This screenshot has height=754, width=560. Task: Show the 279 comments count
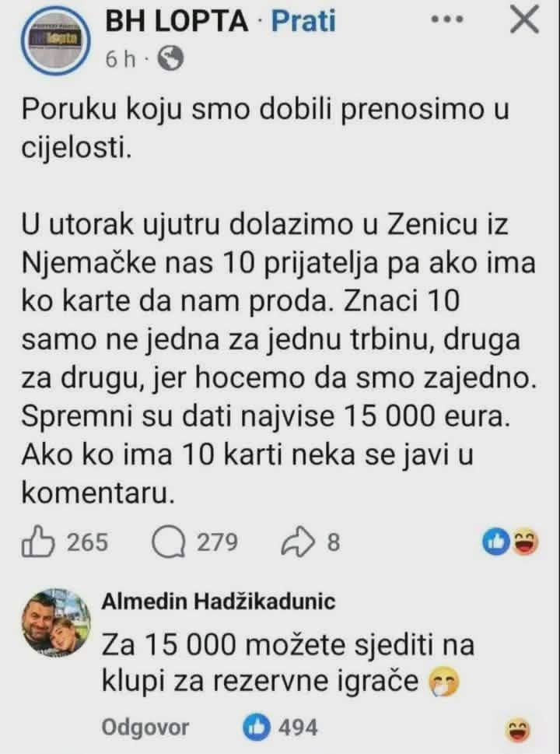(217, 542)
